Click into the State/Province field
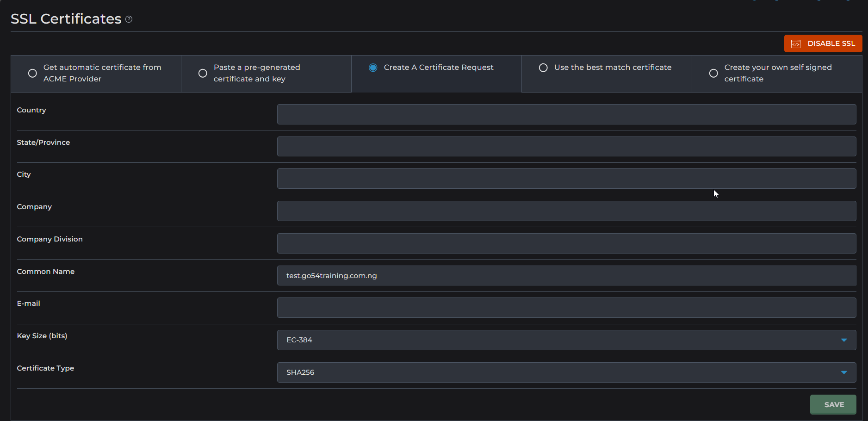Screen dimensions: 868x421 566,146
